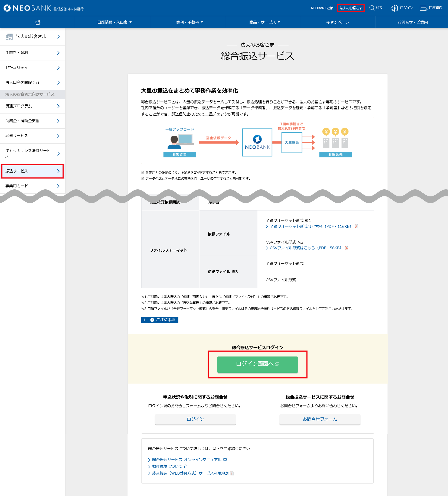Open the home icon in navigation bar

38,22
